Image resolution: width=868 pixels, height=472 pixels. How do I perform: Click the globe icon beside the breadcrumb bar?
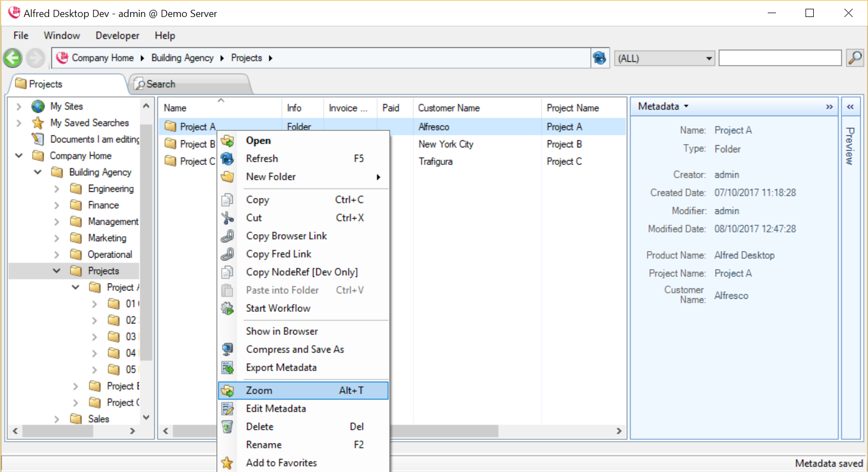pyautogui.click(x=599, y=58)
